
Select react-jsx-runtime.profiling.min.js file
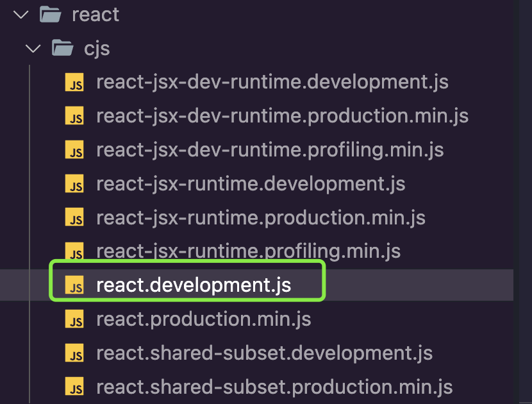coord(248,251)
